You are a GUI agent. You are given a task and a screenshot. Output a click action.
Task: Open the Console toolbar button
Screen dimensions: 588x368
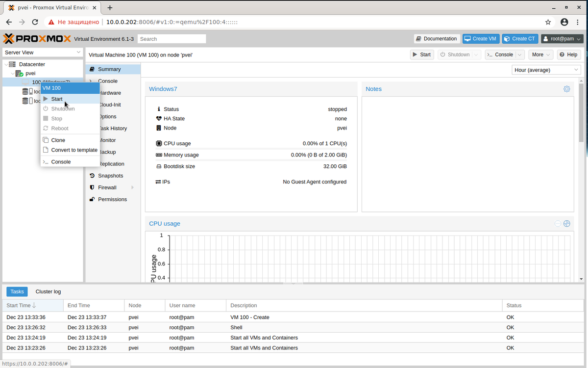click(x=500, y=54)
